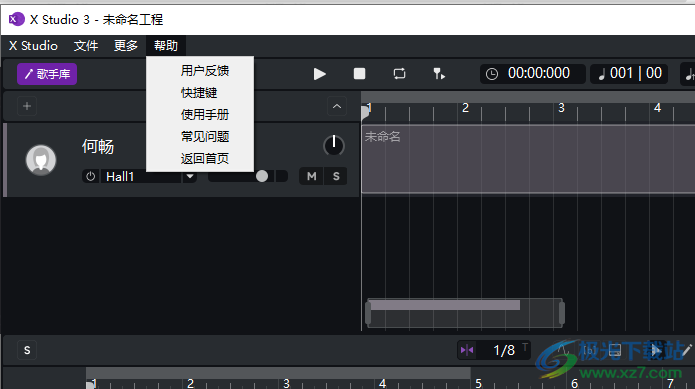Image resolution: width=695 pixels, height=389 pixels.
Task: Toggle loop playback mode
Action: pos(399,74)
